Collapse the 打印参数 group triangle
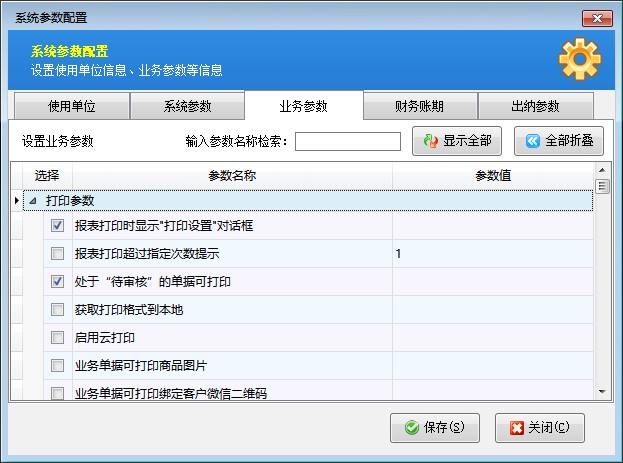Viewport: 623px width, 463px height. pyautogui.click(x=33, y=201)
